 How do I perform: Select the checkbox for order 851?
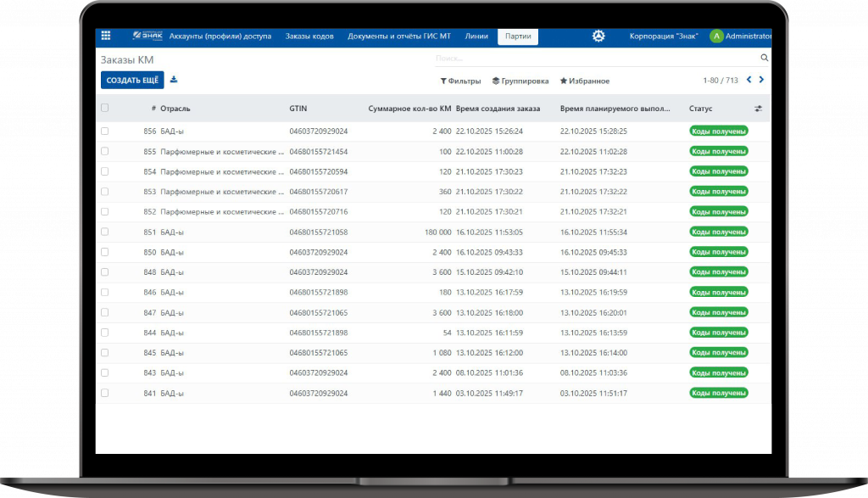click(x=105, y=232)
